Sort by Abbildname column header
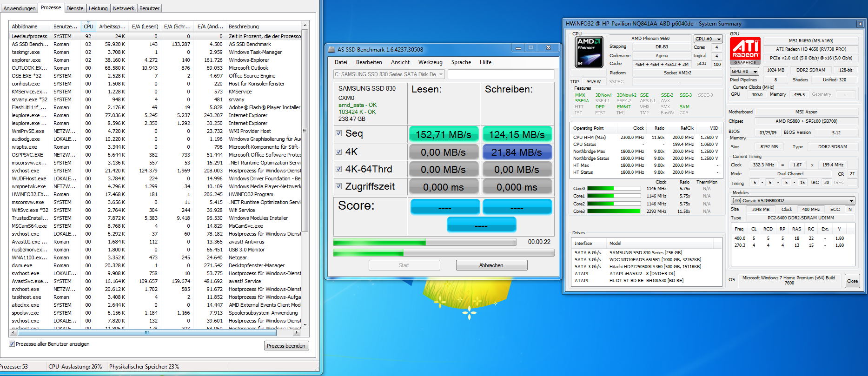This screenshot has width=868, height=376. pos(30,26)
